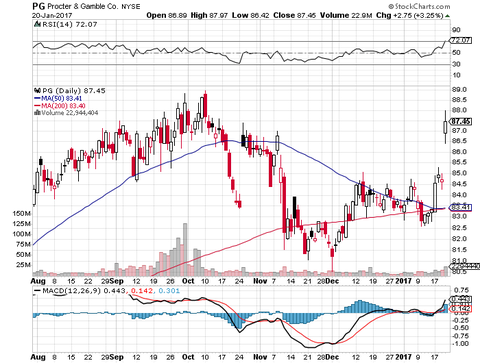Click the MA(50) 83.41 legend text
The width and height of the screenshot is (480, 363).
pyautogui.click(x=61, y=99)
